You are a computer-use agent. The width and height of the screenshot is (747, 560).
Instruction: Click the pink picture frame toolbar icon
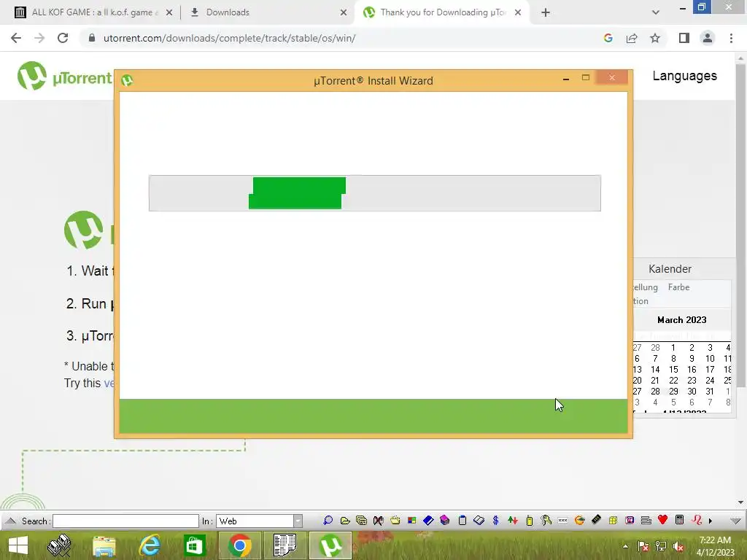point(630,521)
